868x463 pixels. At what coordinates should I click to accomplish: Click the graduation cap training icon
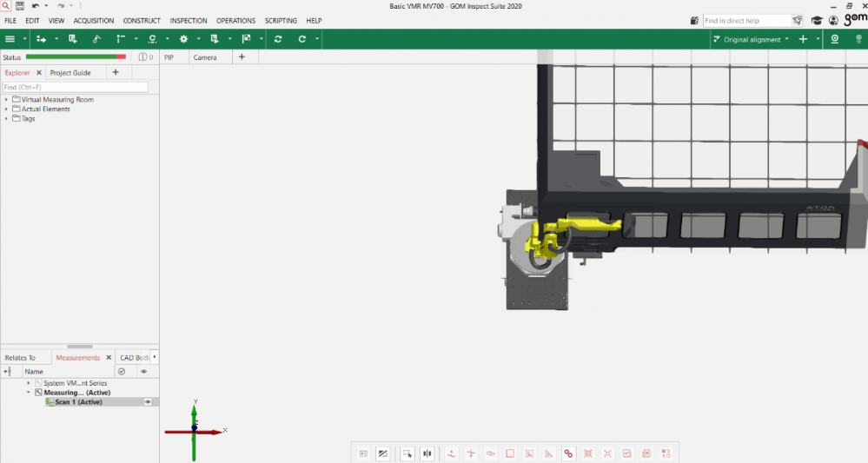817,20
